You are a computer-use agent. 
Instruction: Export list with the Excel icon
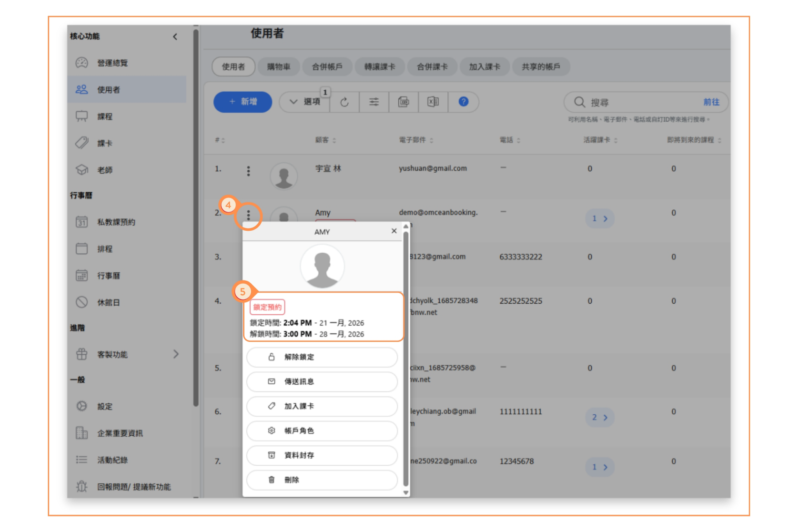point(433,102)
